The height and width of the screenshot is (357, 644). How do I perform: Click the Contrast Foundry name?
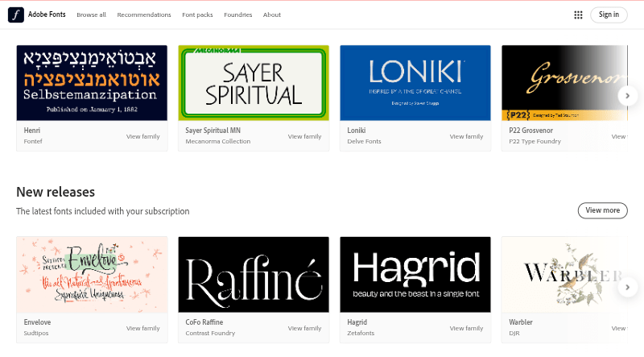(210, 333)
